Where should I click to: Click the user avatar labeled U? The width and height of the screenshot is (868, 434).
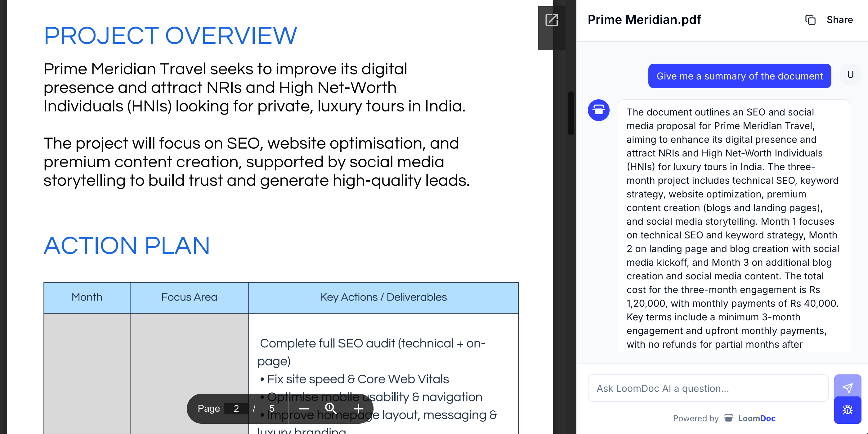click(x=850, y=75)
